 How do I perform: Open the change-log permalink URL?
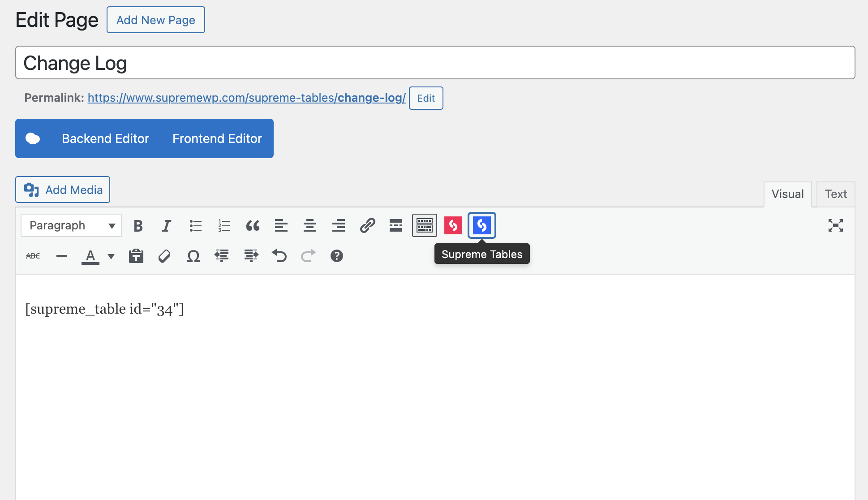click(x=246, y=98)
